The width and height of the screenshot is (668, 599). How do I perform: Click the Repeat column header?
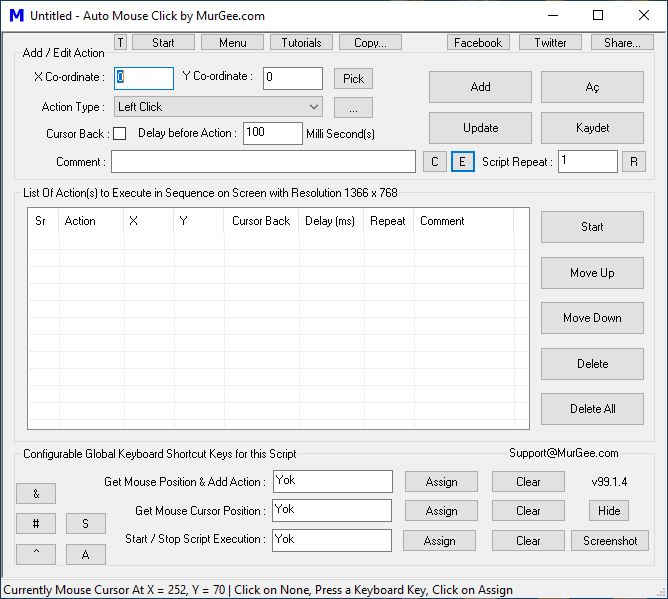(389, 221)
